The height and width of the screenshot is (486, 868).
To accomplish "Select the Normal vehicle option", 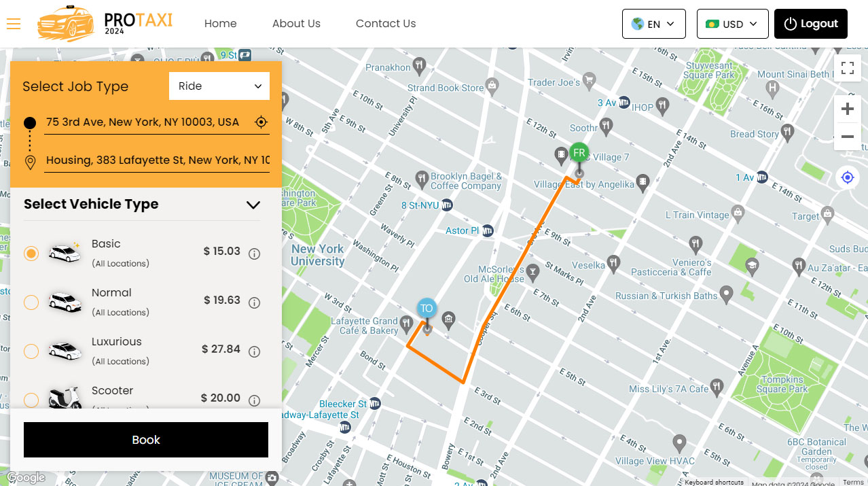I will click(31, 302).
